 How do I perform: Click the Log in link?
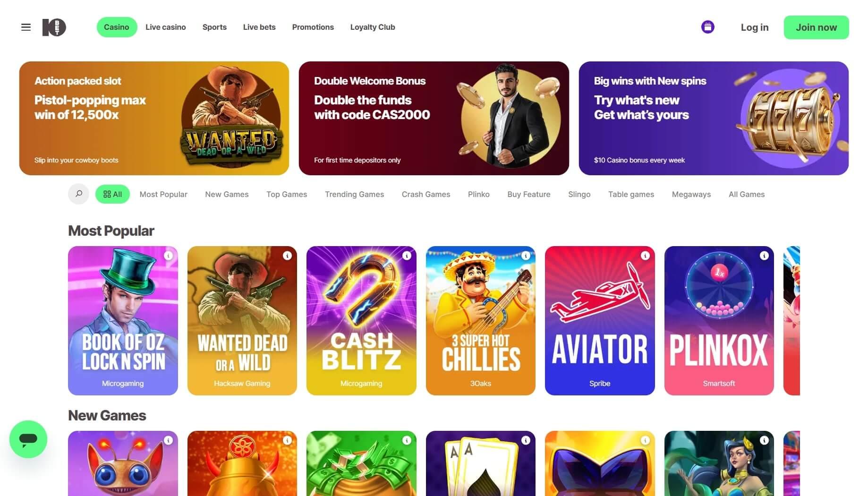coord(754,27)
